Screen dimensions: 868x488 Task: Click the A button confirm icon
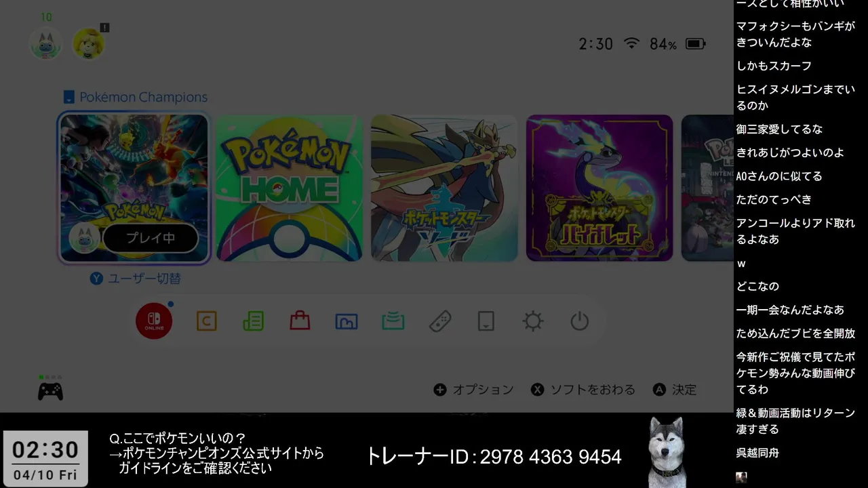[659, 390]
